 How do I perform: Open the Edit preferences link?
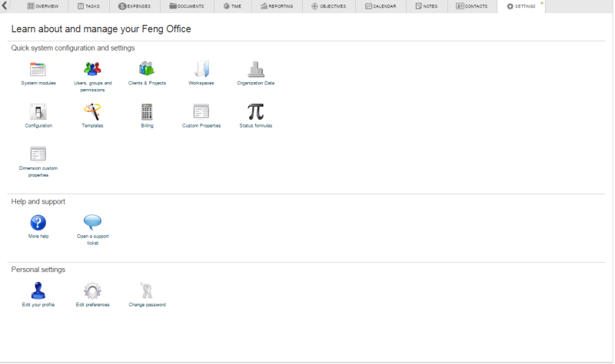point(92,305)
